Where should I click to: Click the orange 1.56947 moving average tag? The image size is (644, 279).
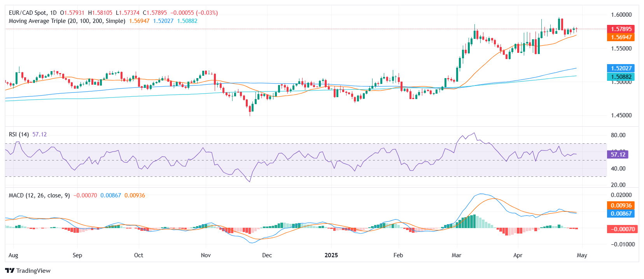point(621,37)
